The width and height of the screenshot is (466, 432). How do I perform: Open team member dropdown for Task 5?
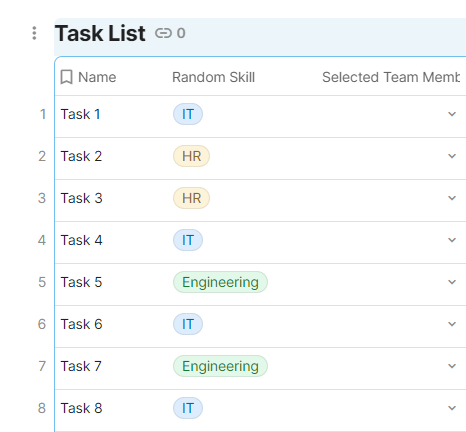pos(452,282)
